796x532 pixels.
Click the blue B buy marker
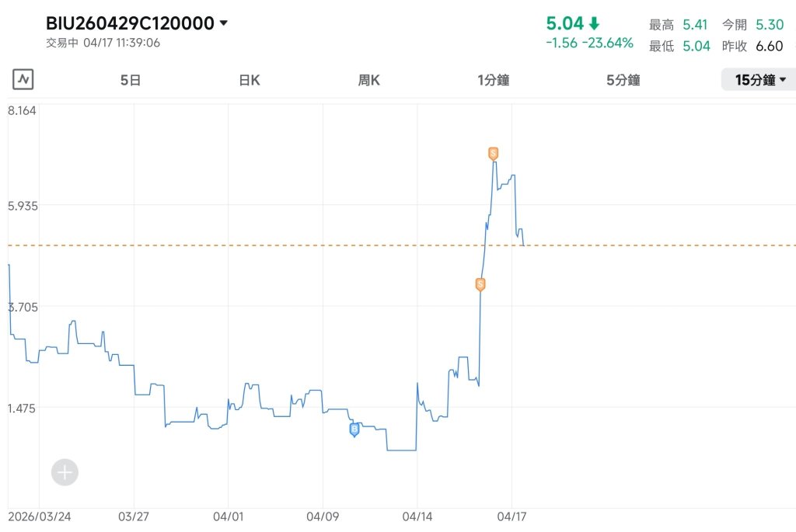click(354, 430)
